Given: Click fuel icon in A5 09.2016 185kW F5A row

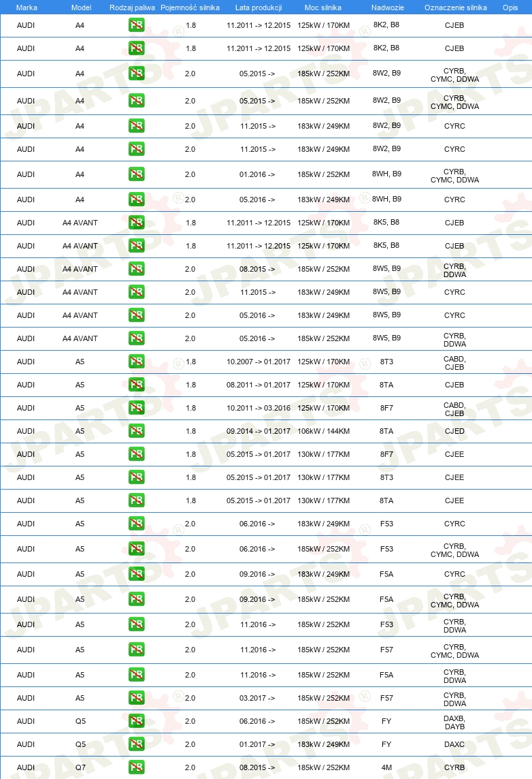Looking at the screenshot, I should pos(137,600).
